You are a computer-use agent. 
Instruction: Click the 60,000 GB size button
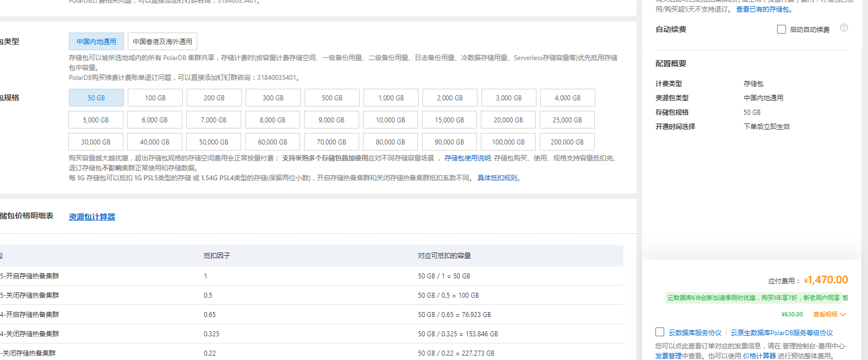(273, 142)
